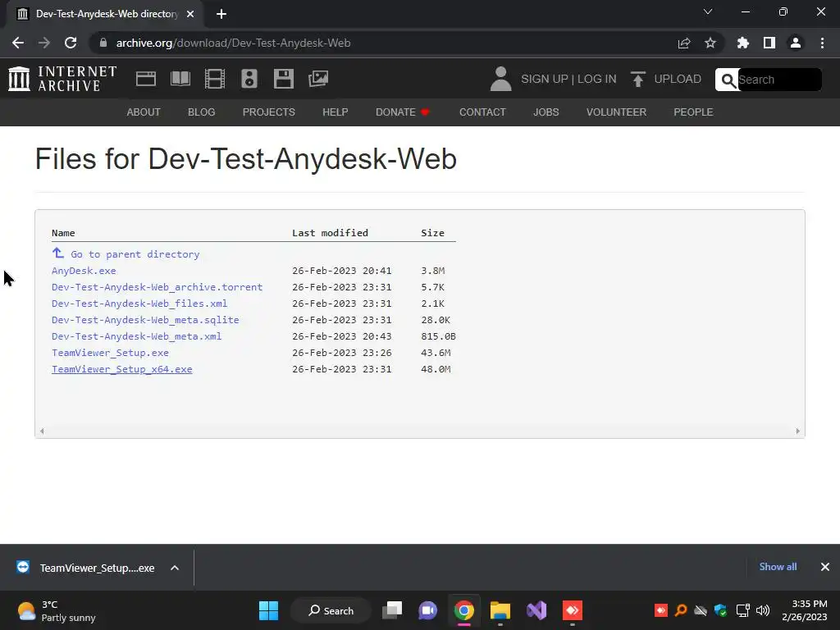Click the Upload arrow icon
This screenshot has width=840, height=630.
click(637, 79)
